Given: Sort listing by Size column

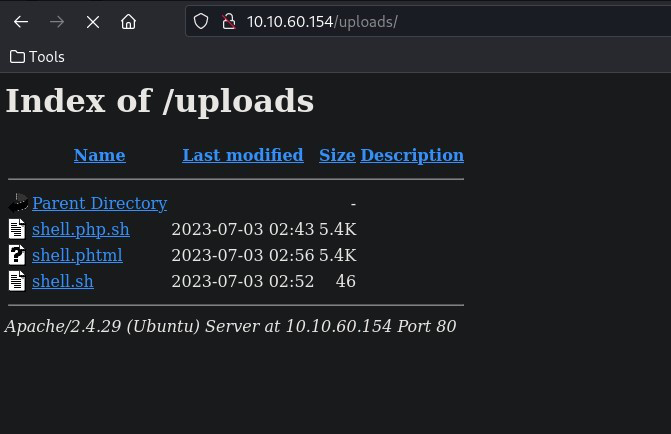Looking at the screenshot, I should [337, 155].
